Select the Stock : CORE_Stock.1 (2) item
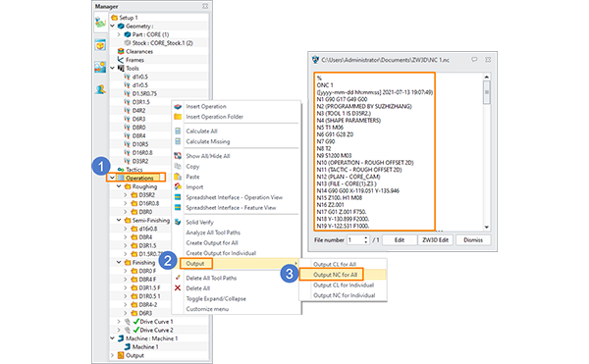This screenshot has width=589, height=364. click(162, 43)
